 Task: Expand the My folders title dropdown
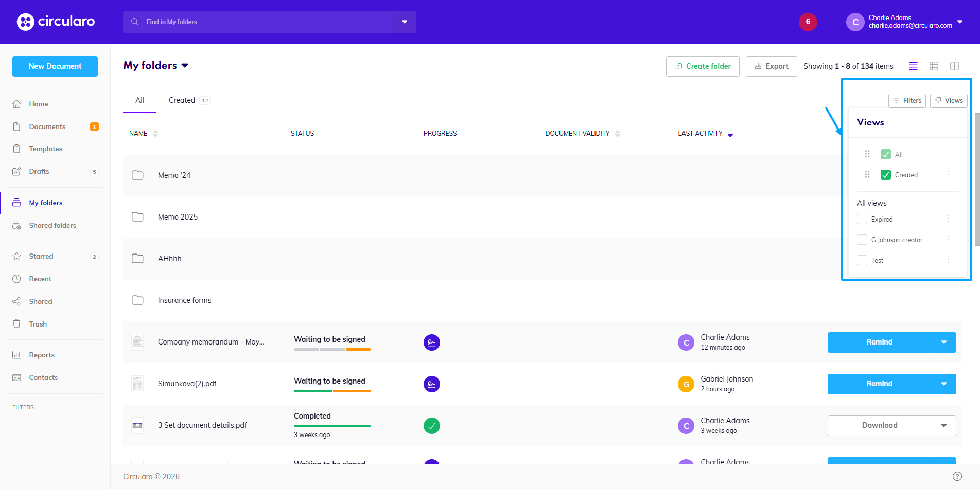coord(185,66)
